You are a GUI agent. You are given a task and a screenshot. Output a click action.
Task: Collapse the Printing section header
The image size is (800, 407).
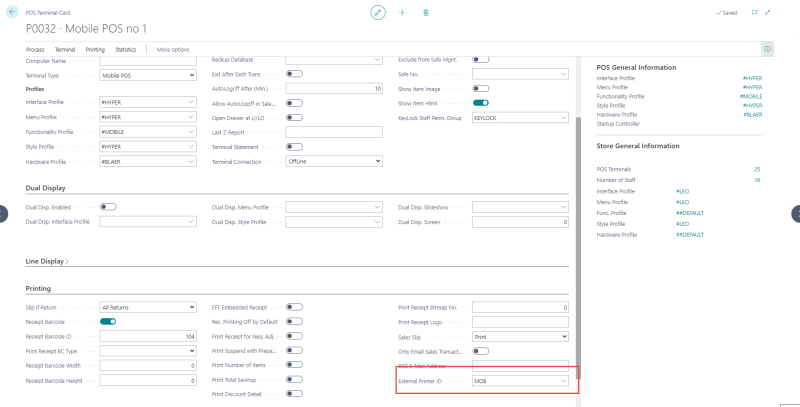point(38,289)
